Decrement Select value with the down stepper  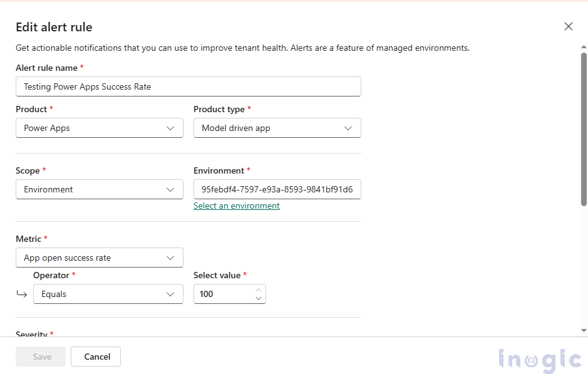[x=259, y=298]
